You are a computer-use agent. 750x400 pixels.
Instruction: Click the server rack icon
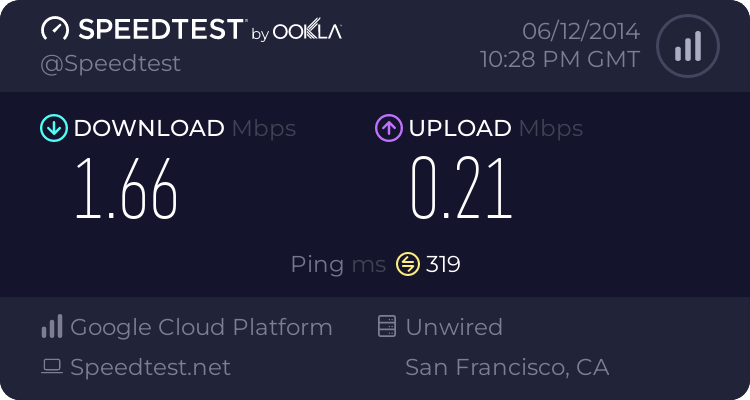point(387,326)
